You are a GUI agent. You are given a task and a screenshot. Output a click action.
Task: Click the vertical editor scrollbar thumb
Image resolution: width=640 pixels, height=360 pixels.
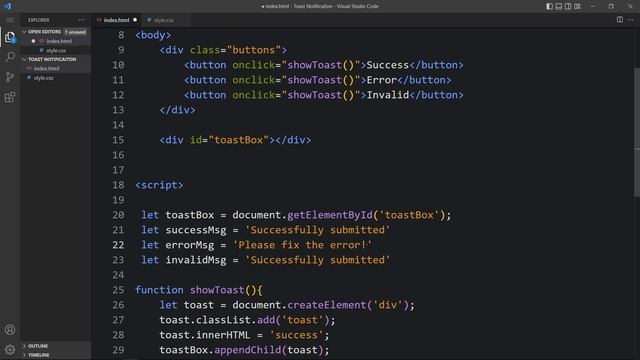tap(637, 131)
